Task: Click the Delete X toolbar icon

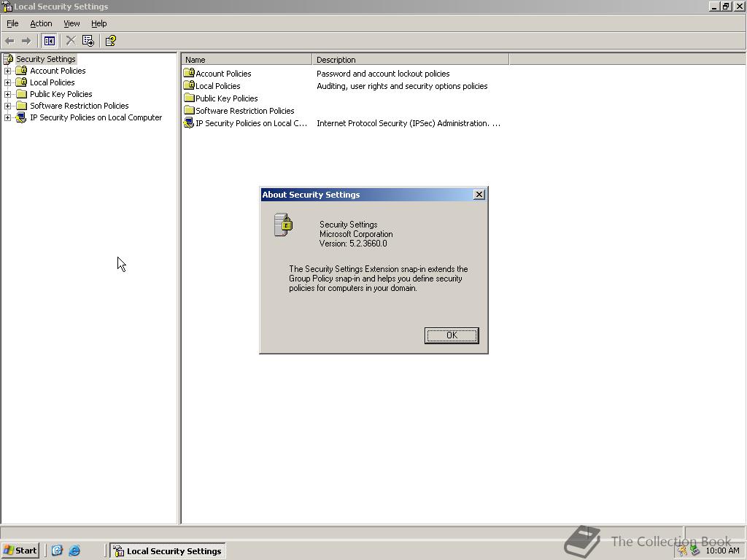Action: [x=71, y=41]
